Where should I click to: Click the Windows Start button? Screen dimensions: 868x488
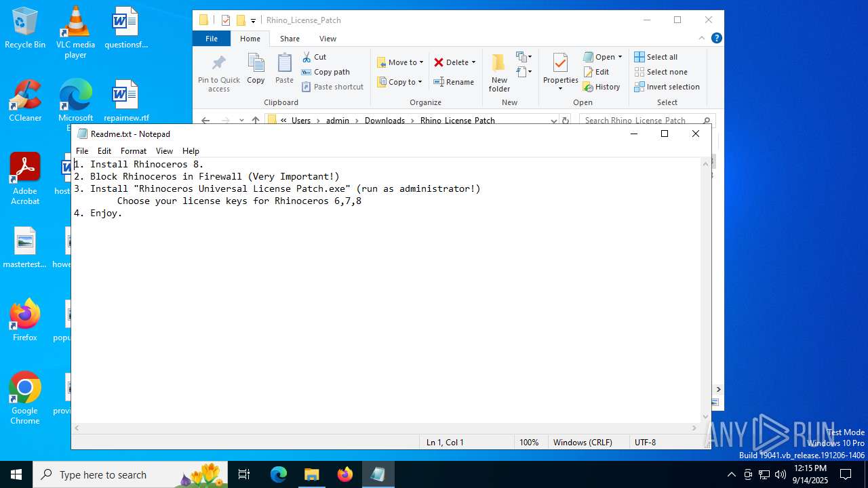point(16,474)
